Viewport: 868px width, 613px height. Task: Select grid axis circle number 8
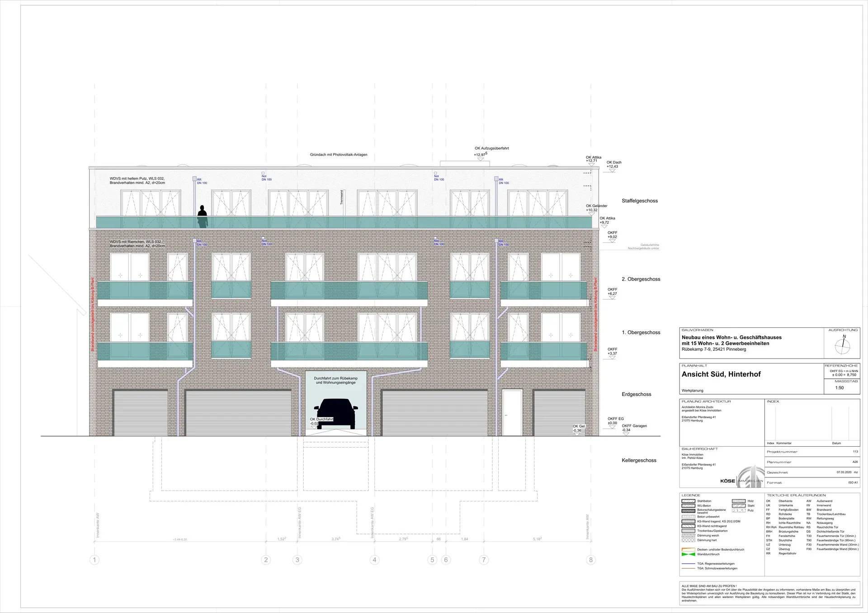coord(590,560)
